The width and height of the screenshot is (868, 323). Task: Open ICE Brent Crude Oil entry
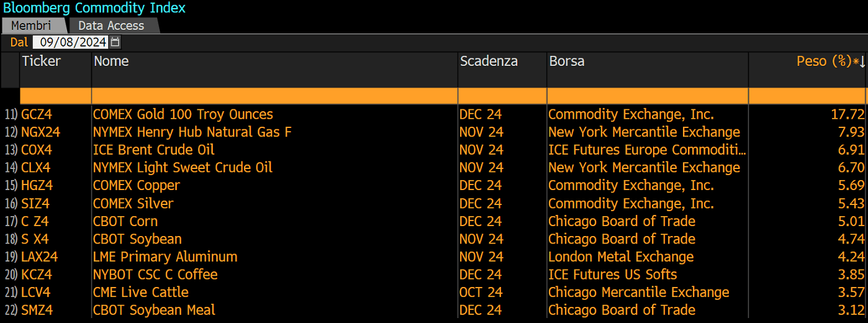tap(153, 150)
